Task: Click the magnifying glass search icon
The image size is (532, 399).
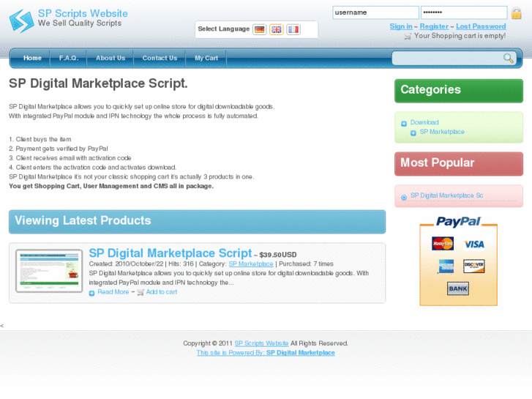Action: tap(508, 58)
